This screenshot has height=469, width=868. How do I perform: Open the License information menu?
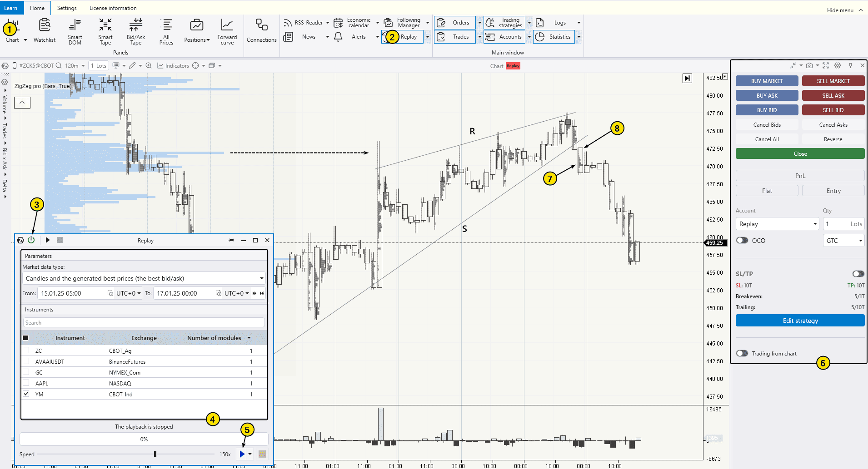tap(113, 8)
